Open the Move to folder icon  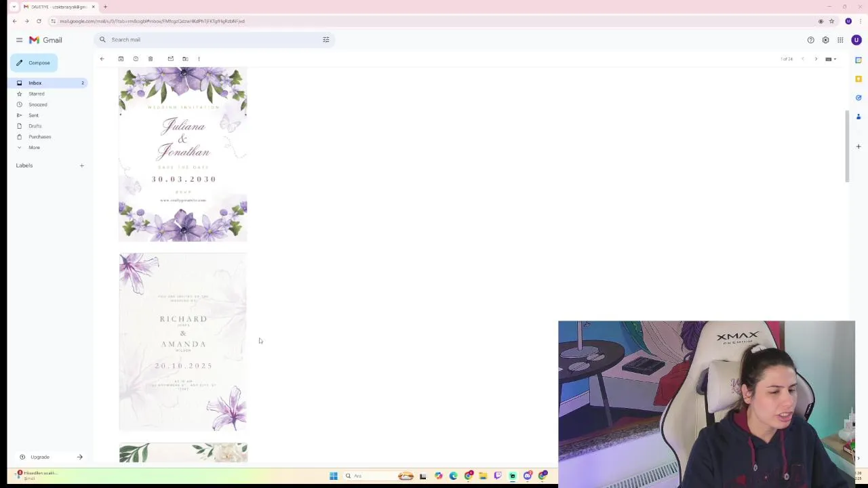pyautogui.click(x=185, y=59)
